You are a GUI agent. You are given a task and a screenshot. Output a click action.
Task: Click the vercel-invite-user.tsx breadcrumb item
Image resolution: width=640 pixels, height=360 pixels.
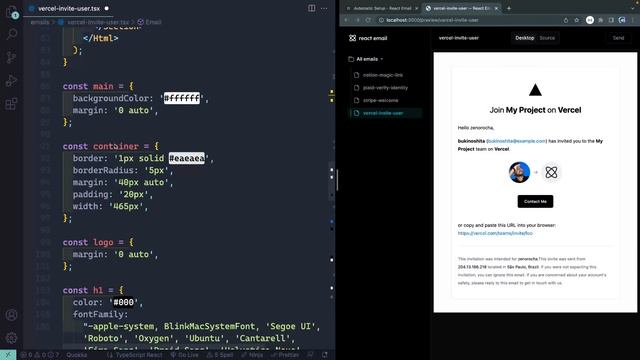point(94,22)
